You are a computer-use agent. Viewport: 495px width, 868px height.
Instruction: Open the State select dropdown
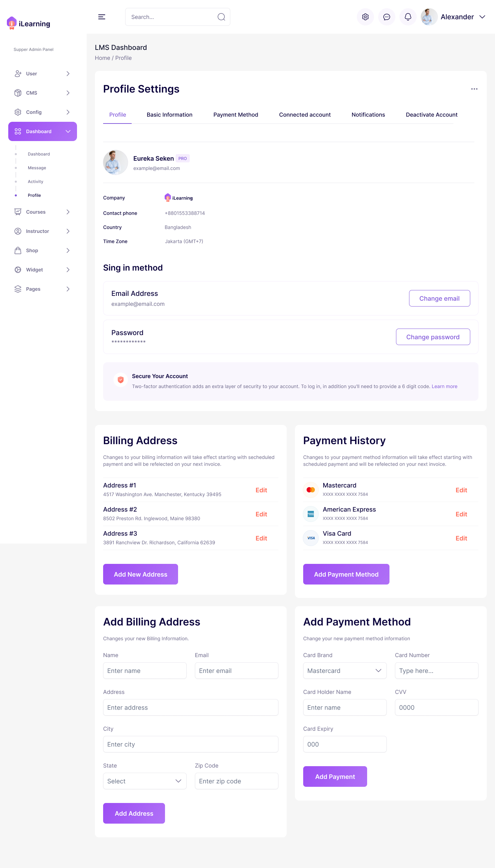[145, 781]
